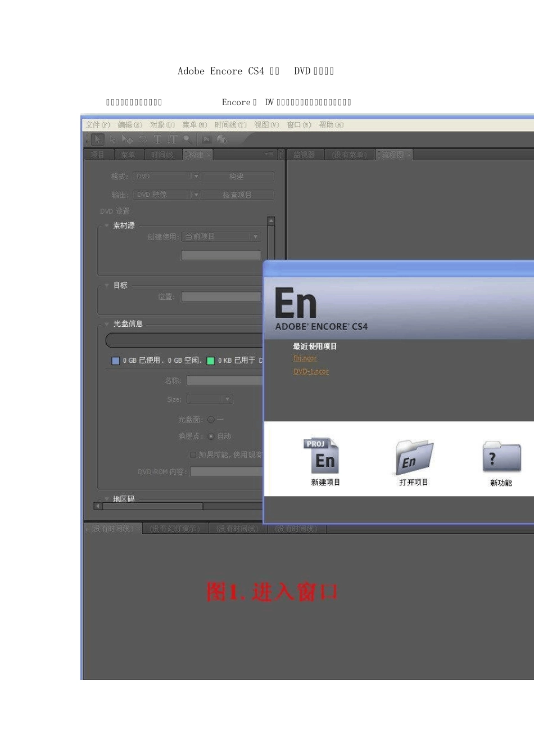Switch to the 菜单 panel tab
This screenshot has height=756, width=534.
[x=129, y=155]
